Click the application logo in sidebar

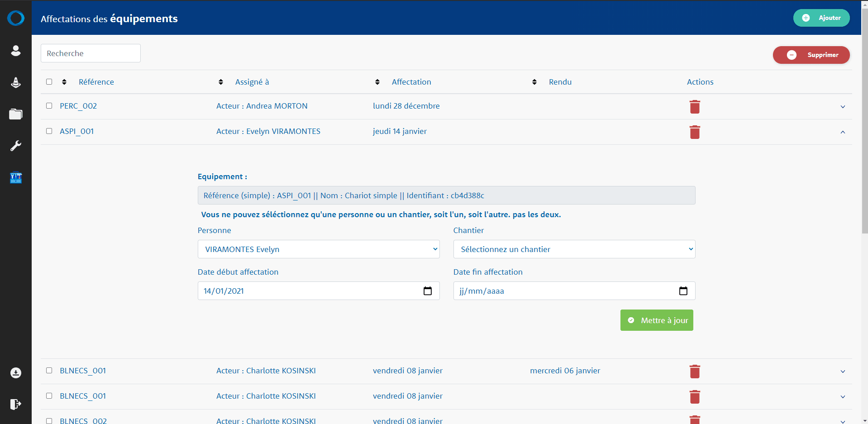pos(16,18)
